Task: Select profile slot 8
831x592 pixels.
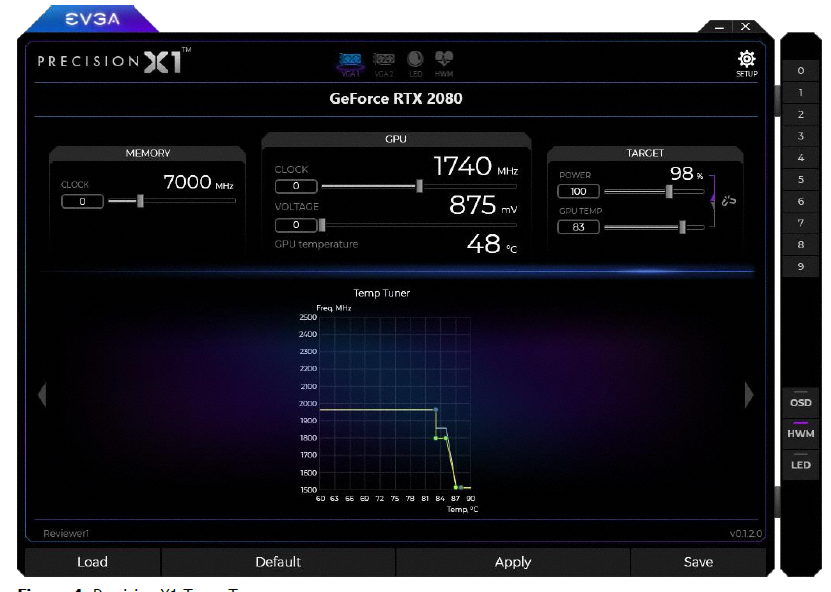Action: (801, 244)
